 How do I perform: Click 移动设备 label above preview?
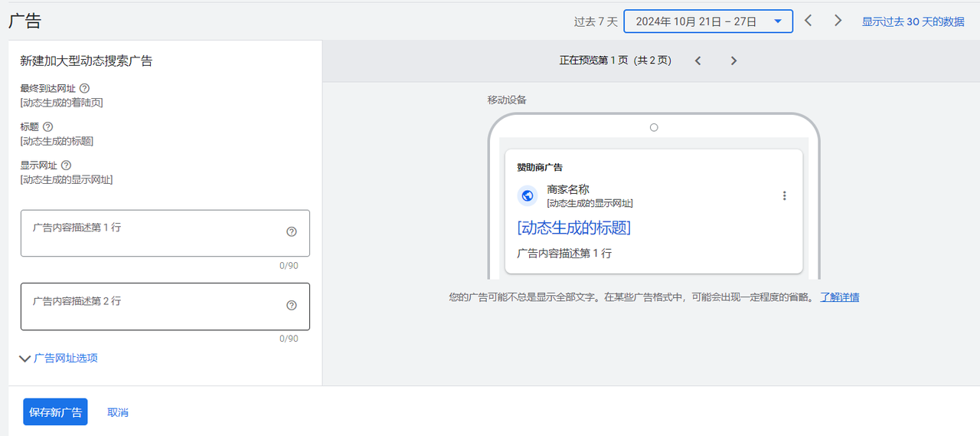[507, 100]
